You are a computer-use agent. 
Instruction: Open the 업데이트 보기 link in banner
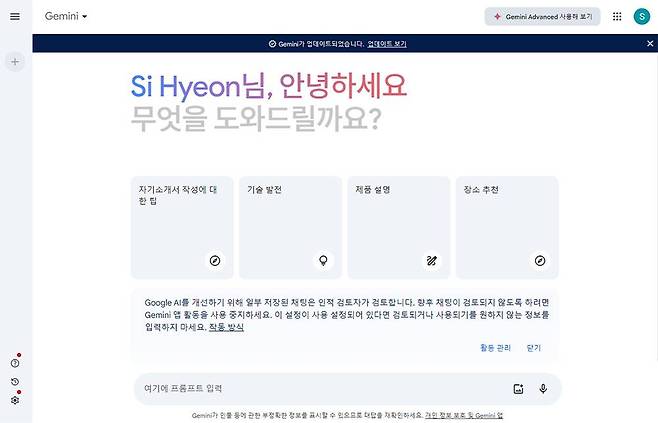(x=387, y=44)
